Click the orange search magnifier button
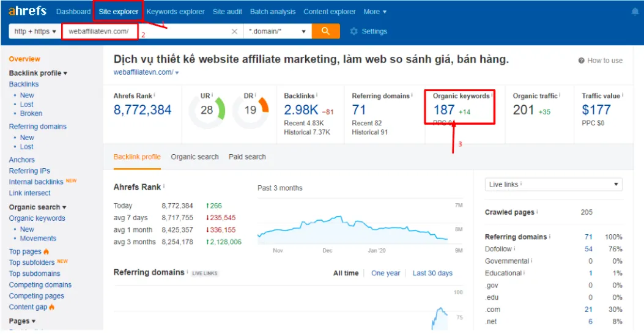This screenshot has height=334, width=644. click(325, 31)
